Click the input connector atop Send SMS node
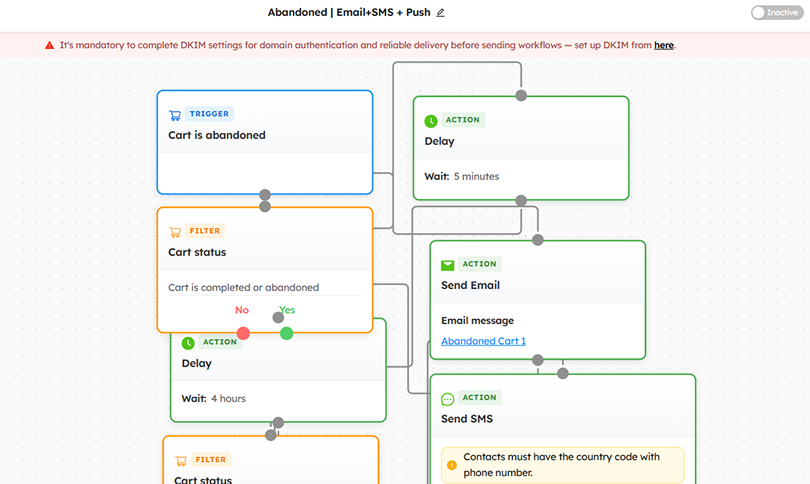Screen dimensions: 810x484 point(563,373)
